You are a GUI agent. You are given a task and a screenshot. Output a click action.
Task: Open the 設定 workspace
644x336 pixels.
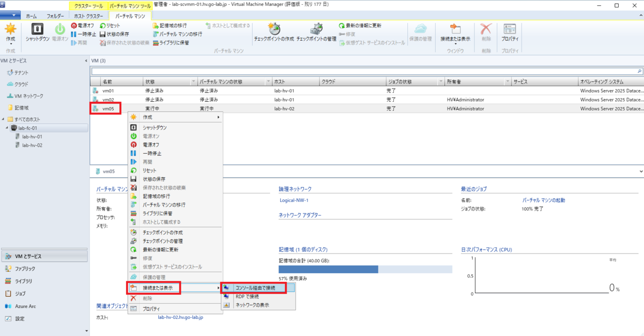point(44,319)
